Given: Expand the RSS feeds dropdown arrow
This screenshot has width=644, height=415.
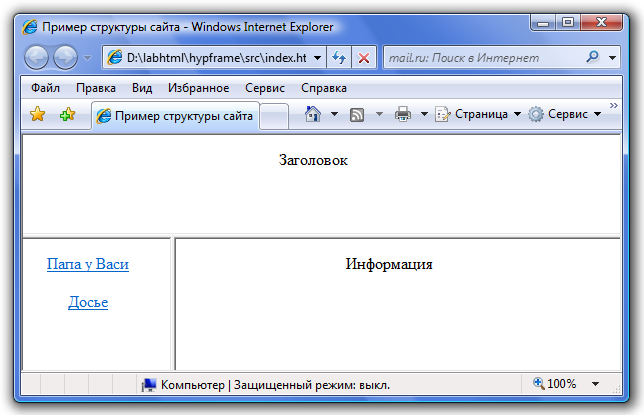Looking at the screenshot, I should click(380, 114).
